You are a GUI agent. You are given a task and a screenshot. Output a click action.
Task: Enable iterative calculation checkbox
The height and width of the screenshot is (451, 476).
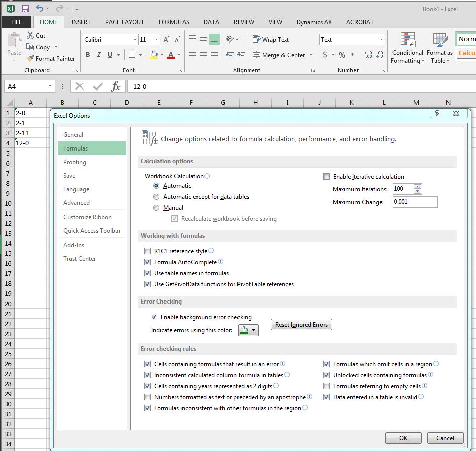pos(327,177)
